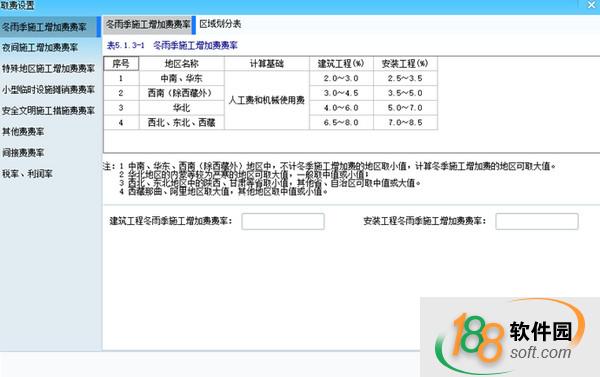Switch to the 冬雨季施工增加费费率 tab
Screen dimensions: 600x377
click(x=149, y=24)
